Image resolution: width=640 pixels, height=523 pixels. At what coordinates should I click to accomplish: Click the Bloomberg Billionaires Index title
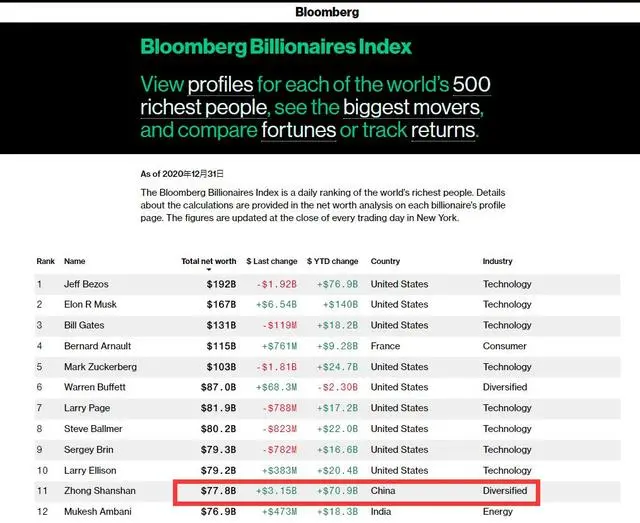click(x=276, y=47)
